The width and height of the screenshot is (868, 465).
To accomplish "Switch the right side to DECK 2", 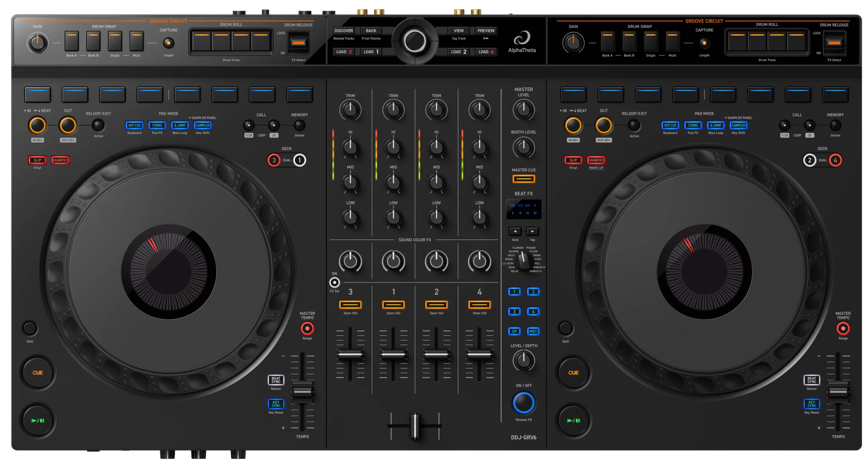I will coord(810,160).
